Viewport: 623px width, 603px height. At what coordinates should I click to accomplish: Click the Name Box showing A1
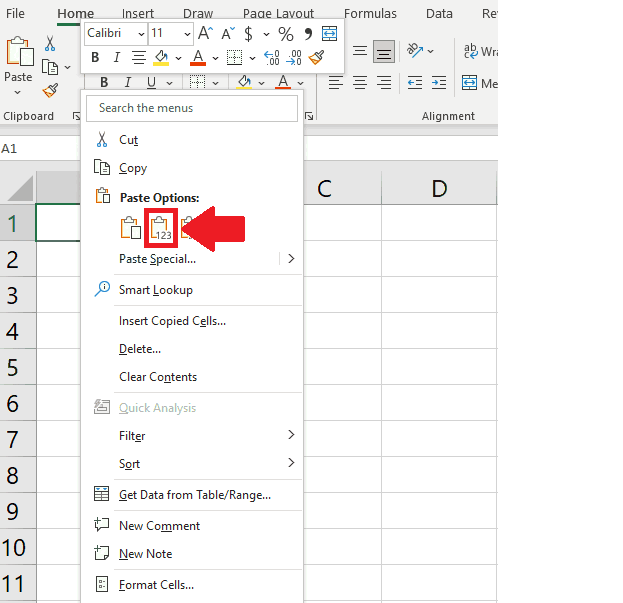(40, 149)
